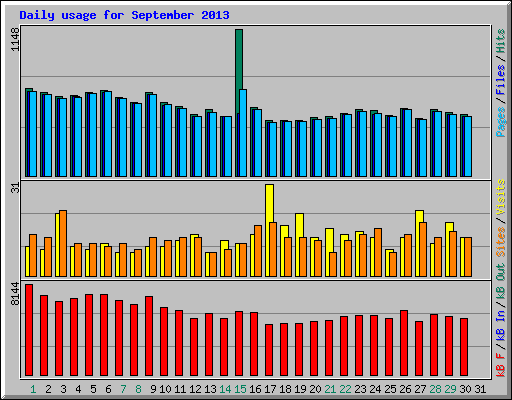Click the green day "7" label on x-axis
512x400 pixels.
(x=123, y=389)
